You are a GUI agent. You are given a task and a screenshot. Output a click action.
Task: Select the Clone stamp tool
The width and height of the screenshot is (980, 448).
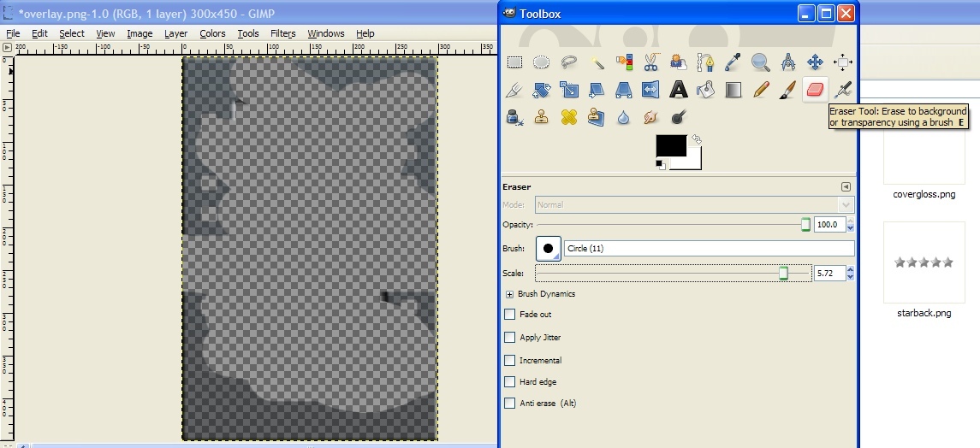click(x=541, y=116)
